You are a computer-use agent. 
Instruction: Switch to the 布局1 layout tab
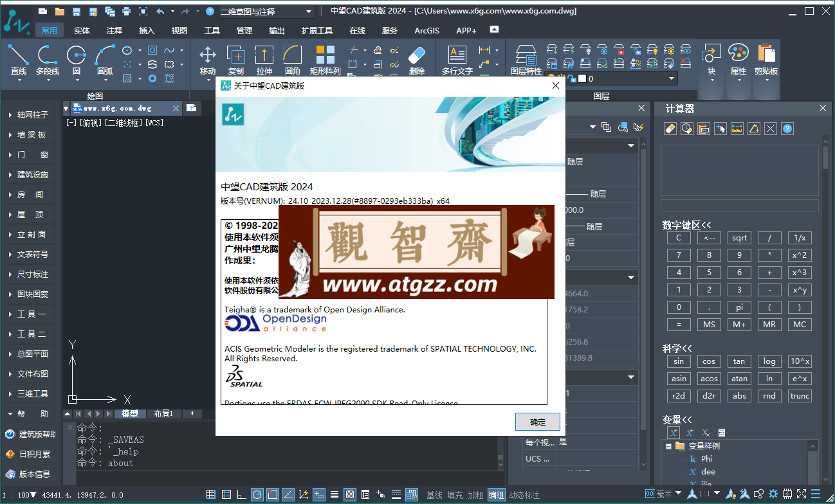(163, 413)
